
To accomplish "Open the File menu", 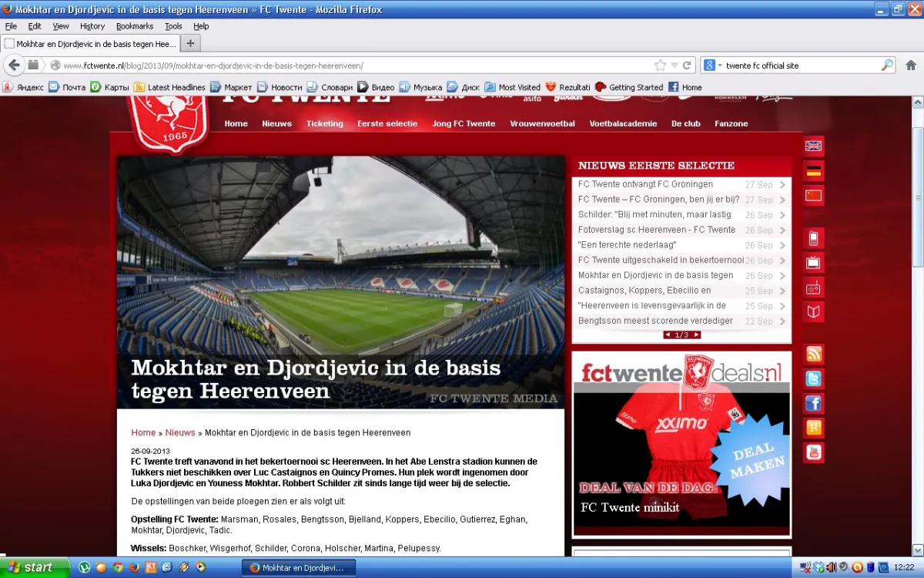I will click(x=11, y=26).
